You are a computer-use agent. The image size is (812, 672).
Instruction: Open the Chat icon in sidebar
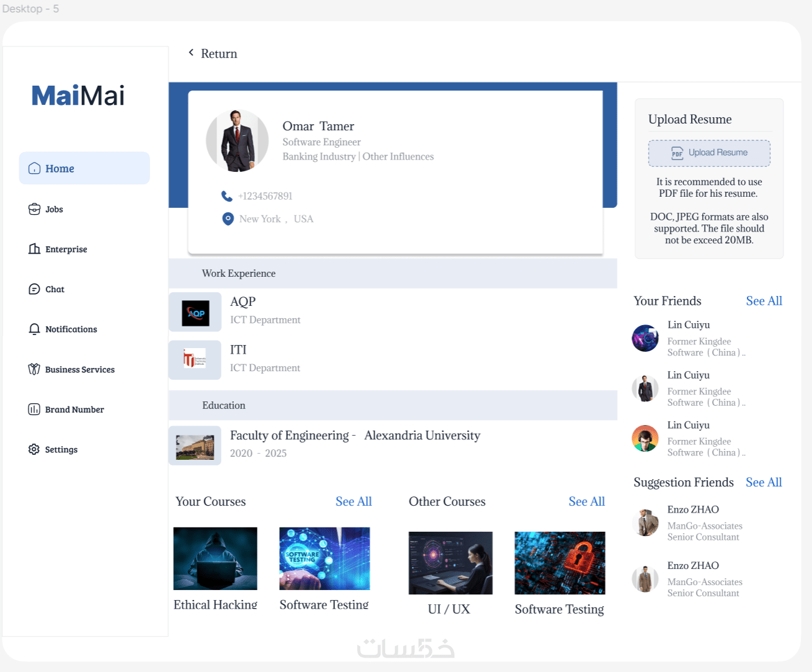(34, 289)
